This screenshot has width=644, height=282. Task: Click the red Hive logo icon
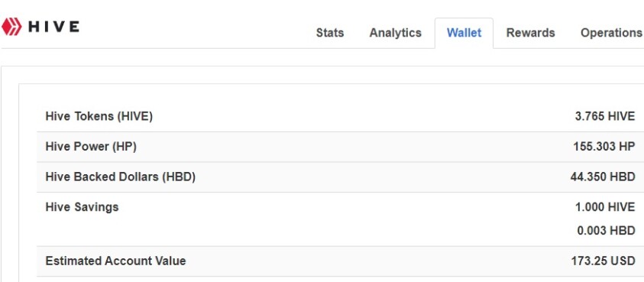pyautogui.click(x=11, y=27)
